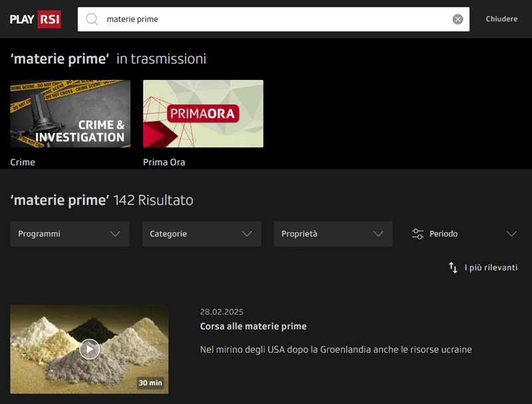Expand the Categorie dropdown
Screen dimensions: 532x404
coord(201,234)
